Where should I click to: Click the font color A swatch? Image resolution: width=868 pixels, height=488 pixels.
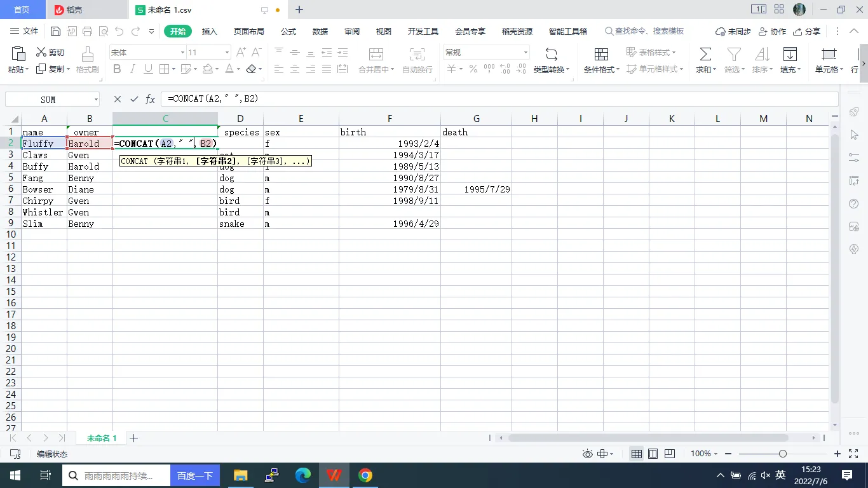[x=229, y=69]
